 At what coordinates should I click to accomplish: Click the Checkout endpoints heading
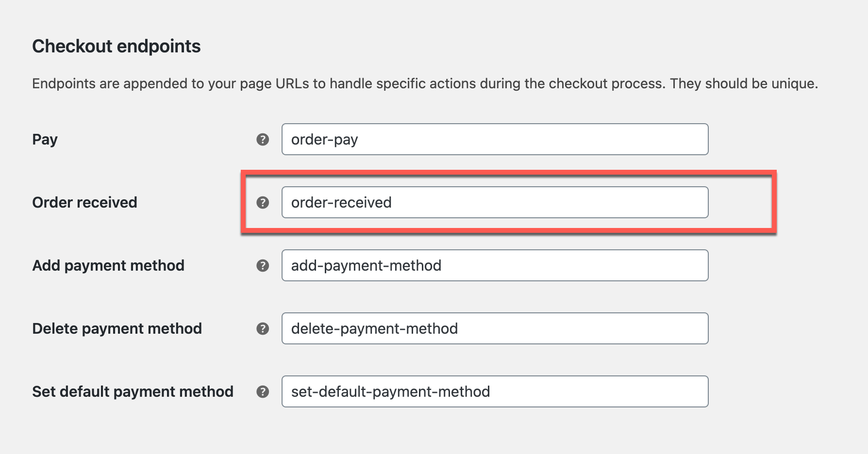[117, 47]
